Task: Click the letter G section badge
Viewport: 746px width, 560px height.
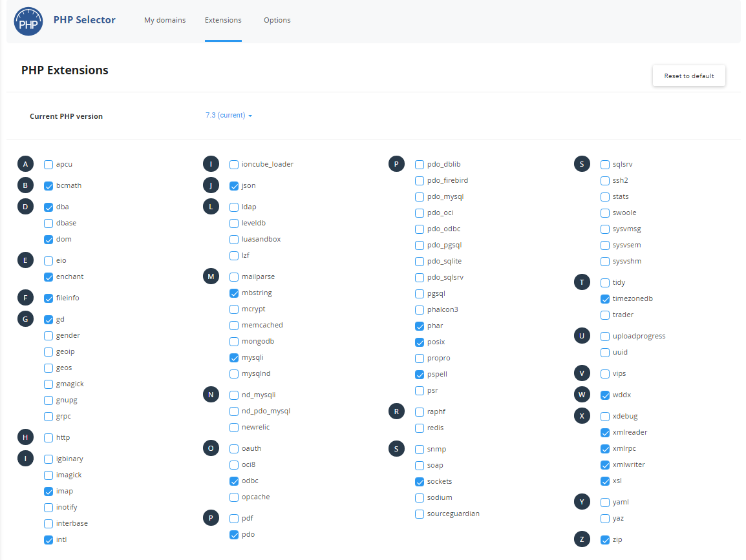Action: [26, 320]
